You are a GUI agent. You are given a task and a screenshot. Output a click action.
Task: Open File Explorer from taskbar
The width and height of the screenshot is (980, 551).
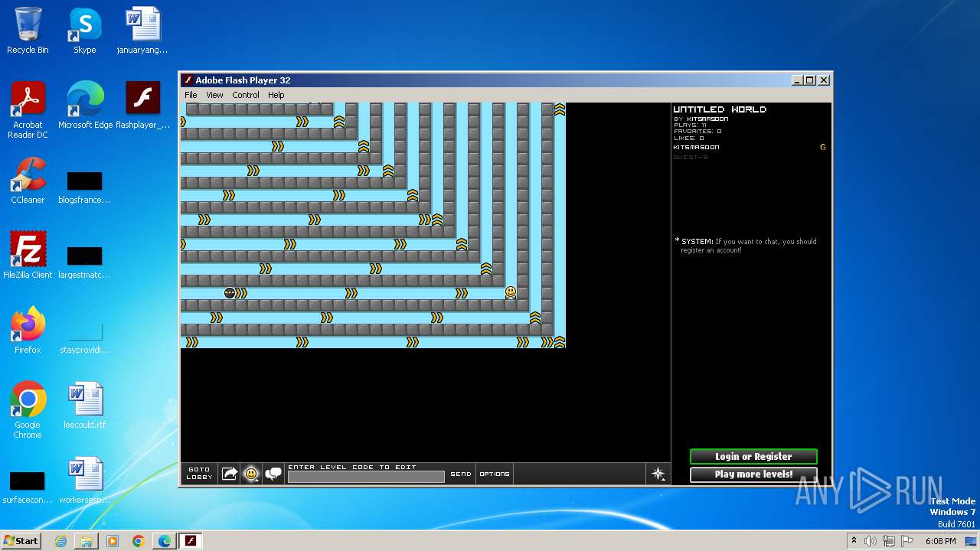87,541
